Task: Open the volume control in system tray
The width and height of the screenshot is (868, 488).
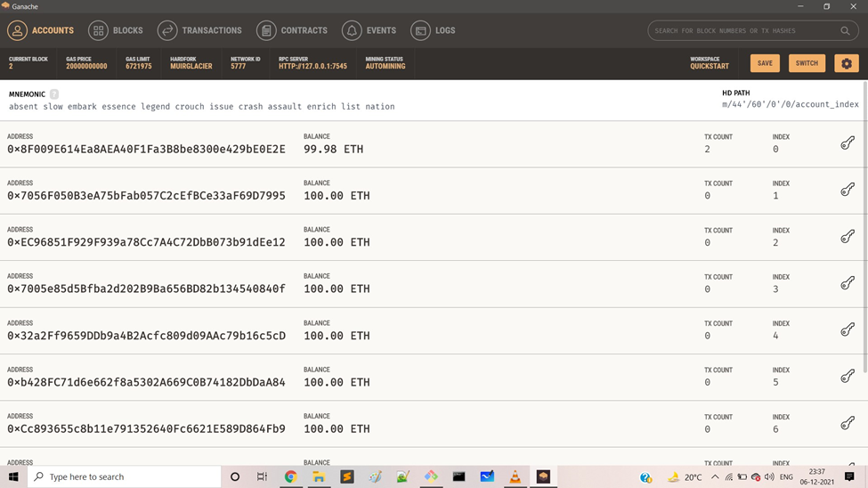Action: click(769, 476)
